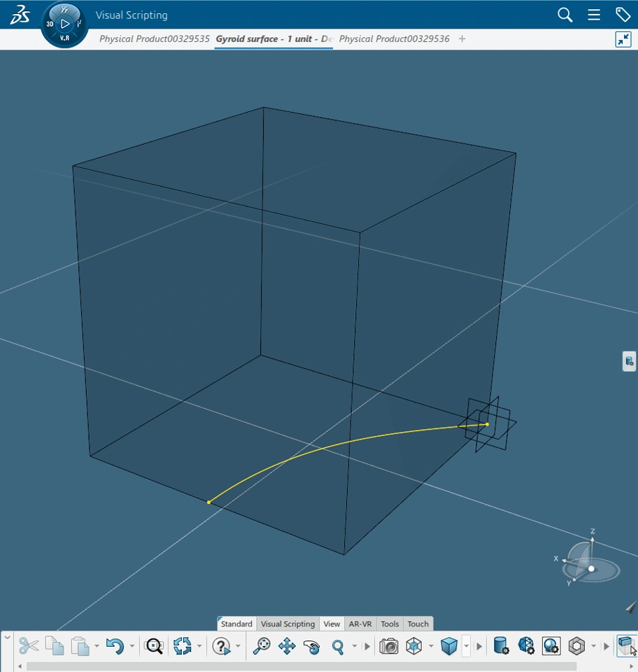Viewport: 638px width, 672px height.
Task: Switch to Physical Product00329536 tab
Action: (394, 39)
